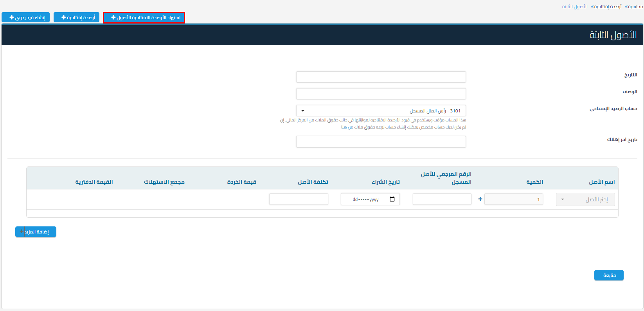Open the calendar picker in تاريخ الشراء
644x311 pixels.
pyautogui.click(x=392, y=199)
